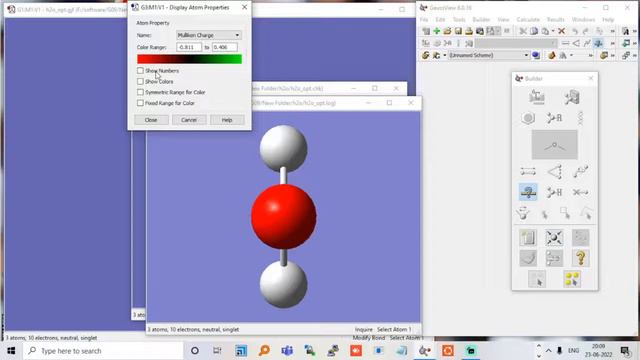Image resolution: width=640 pixels, height=360 pixels.
Task: Open Task View from the taskbar
Action: (x=217, y=351)
